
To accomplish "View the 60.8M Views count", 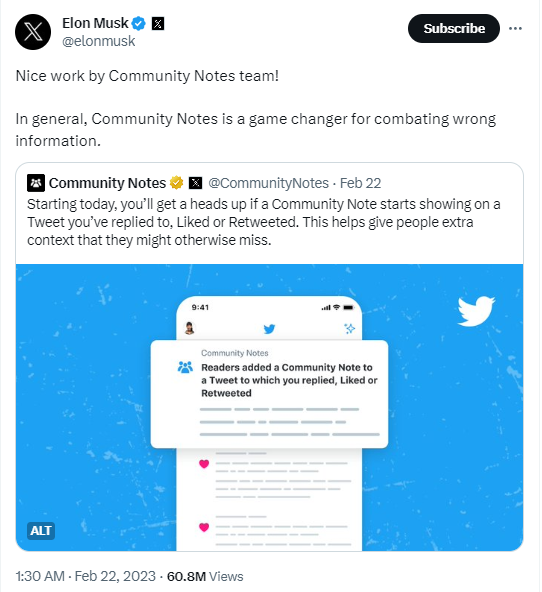I will pyautogui.click(x=205, y=577).
